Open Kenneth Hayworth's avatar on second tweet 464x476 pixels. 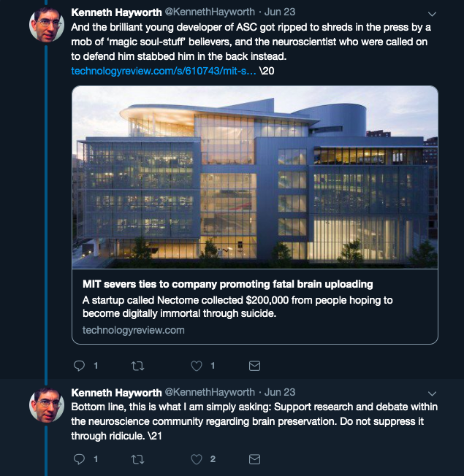pos(47,404)
